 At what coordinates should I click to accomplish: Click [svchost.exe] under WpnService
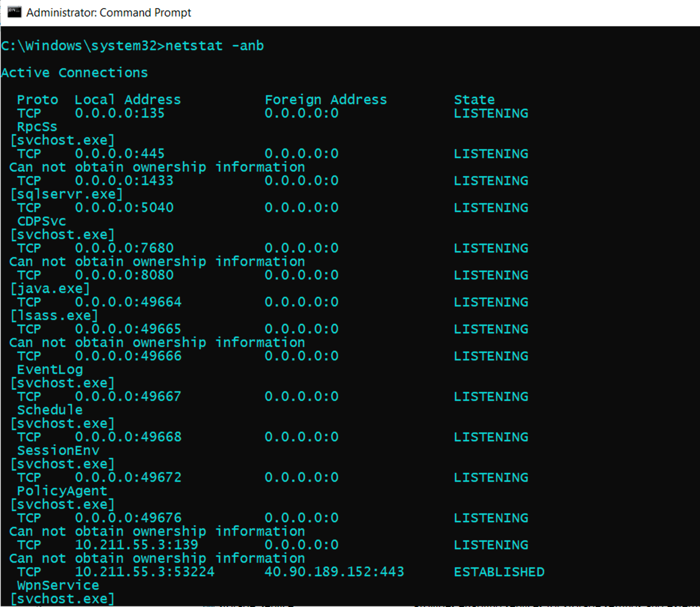tap(62, 599)
